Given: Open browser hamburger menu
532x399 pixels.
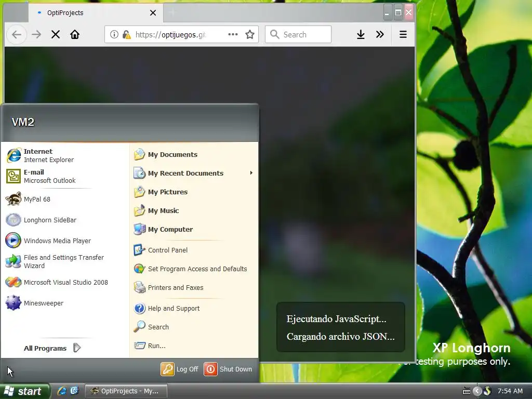Looking at the screenshot, I should 403,34.
